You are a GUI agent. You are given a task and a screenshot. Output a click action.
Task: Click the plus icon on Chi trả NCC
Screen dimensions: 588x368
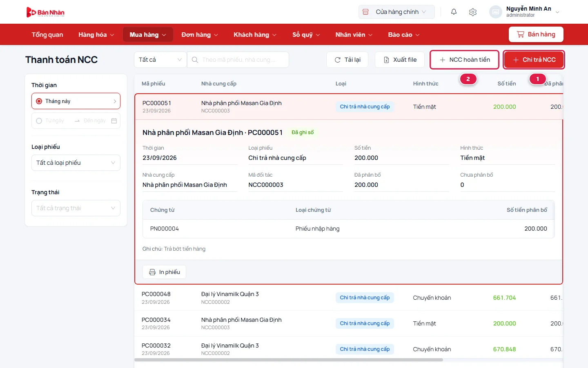coord(516,60)
